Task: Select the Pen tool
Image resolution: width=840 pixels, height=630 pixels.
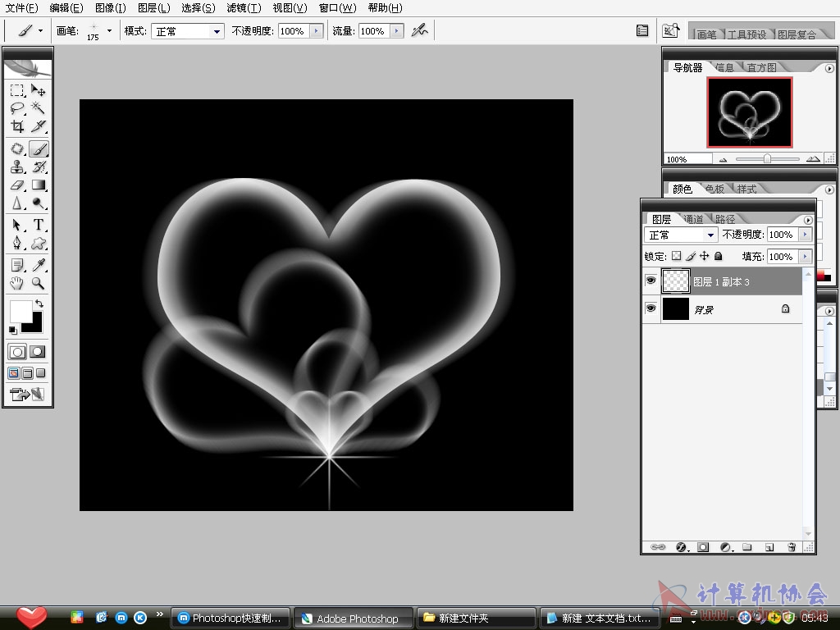Action: (17, 243)
